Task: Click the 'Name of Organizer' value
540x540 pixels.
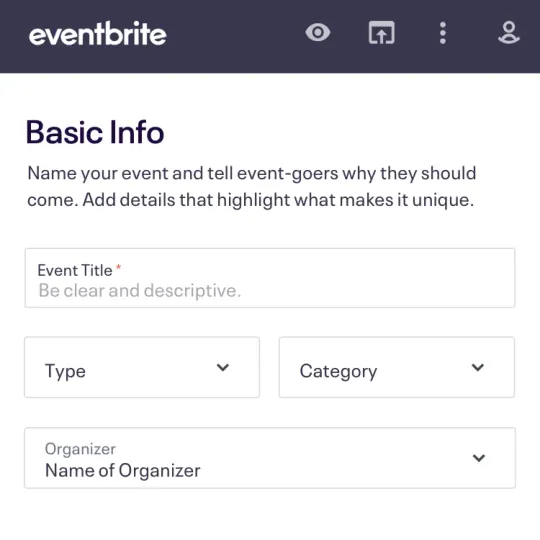Action: (x=123, y=470)
